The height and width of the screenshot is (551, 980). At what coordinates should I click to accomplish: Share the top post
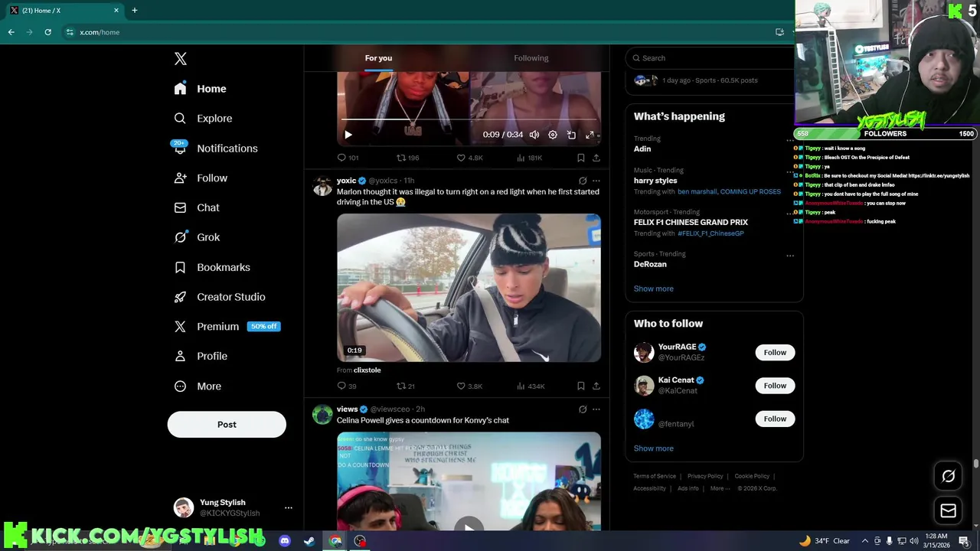tap(596, 158)
